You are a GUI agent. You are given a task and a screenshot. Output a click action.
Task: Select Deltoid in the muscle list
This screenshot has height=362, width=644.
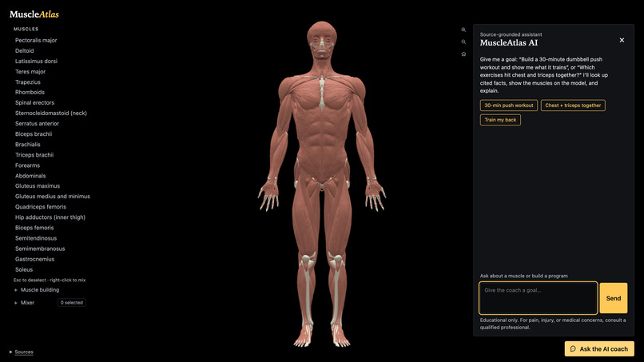[25, 50]
